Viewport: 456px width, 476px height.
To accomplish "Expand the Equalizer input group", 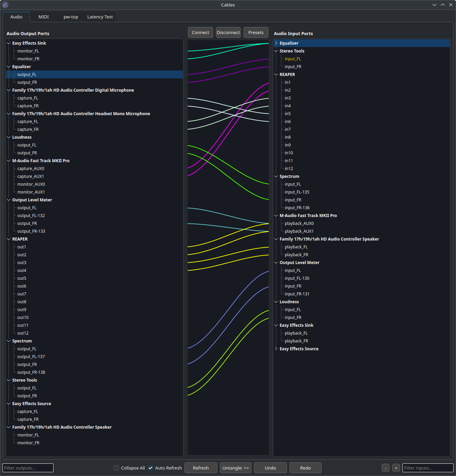I will pos(276,43).
